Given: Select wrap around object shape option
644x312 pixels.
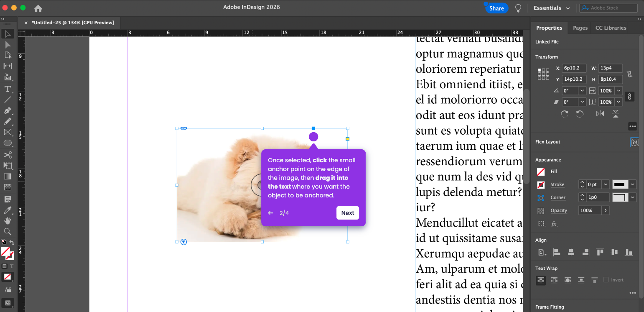Looking at the screenshot, I should (x=568, y=280).
